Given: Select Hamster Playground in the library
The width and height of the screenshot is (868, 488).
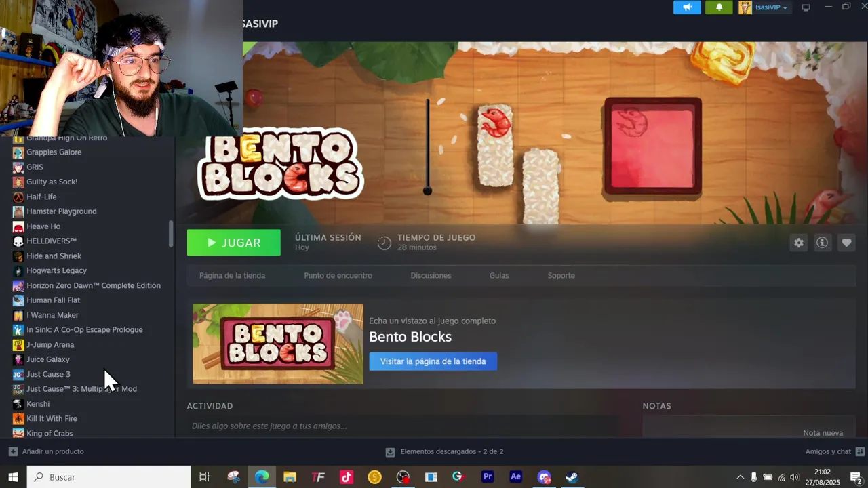Looking at the screenshot, I should [61, 211].
